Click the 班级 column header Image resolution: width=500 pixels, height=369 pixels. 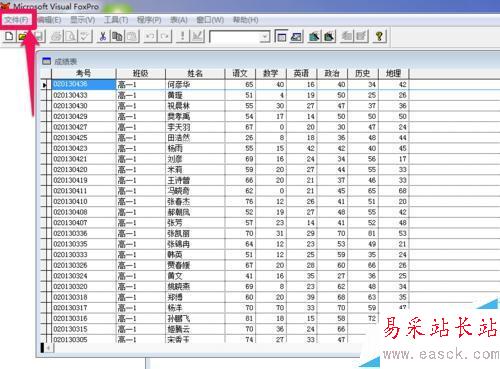(140, 73)
